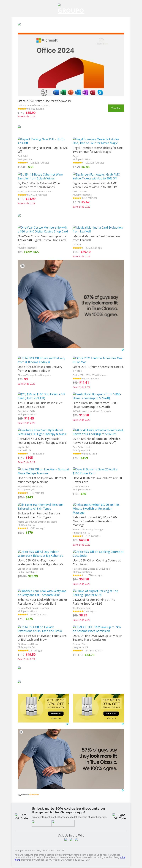
Task: Visit the Groupon Merchant footer link
Action: point(25,851)
